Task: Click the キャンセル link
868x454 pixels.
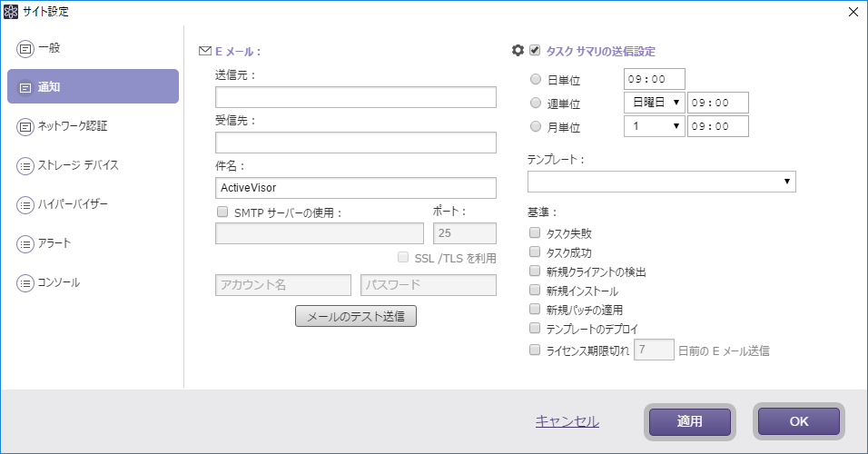Action: click(567, 421)
